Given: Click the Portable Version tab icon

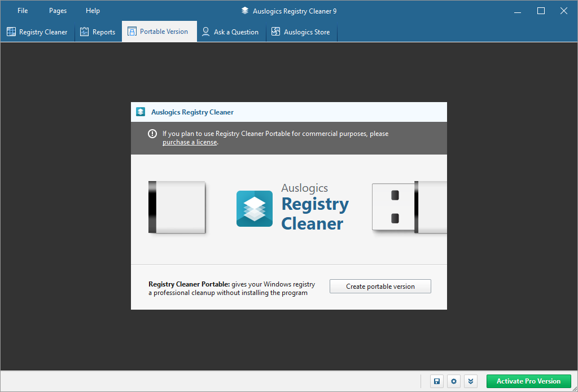Looking at the screenshot, I should 132,32.
